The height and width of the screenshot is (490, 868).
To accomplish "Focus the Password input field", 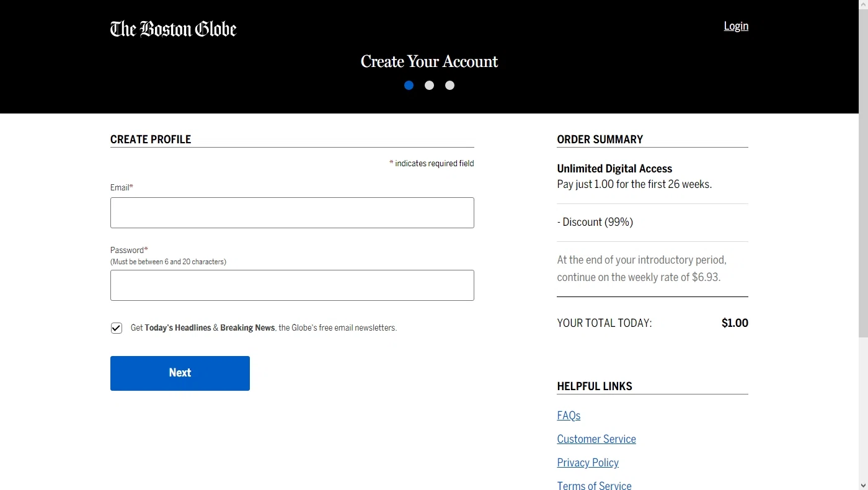I will click(292, 285).
